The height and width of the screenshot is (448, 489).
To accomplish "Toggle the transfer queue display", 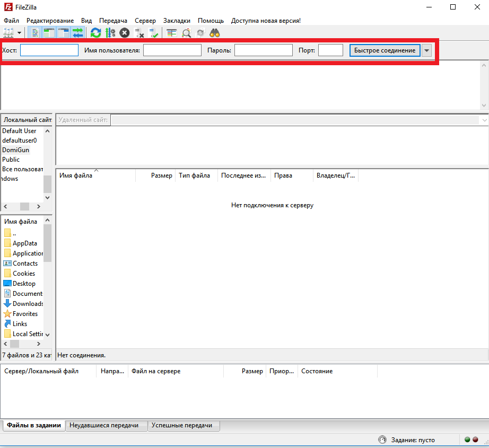I will [77, 33].
